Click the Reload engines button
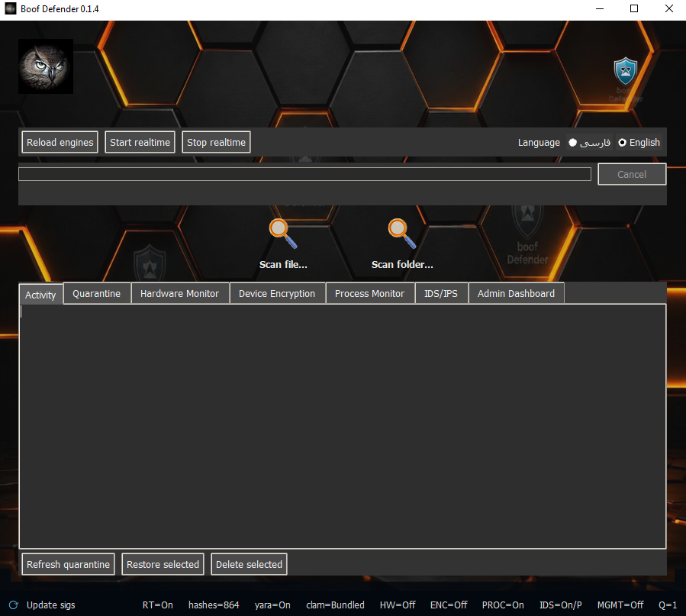This screenshot has height=616, width=686. (60, 142)
